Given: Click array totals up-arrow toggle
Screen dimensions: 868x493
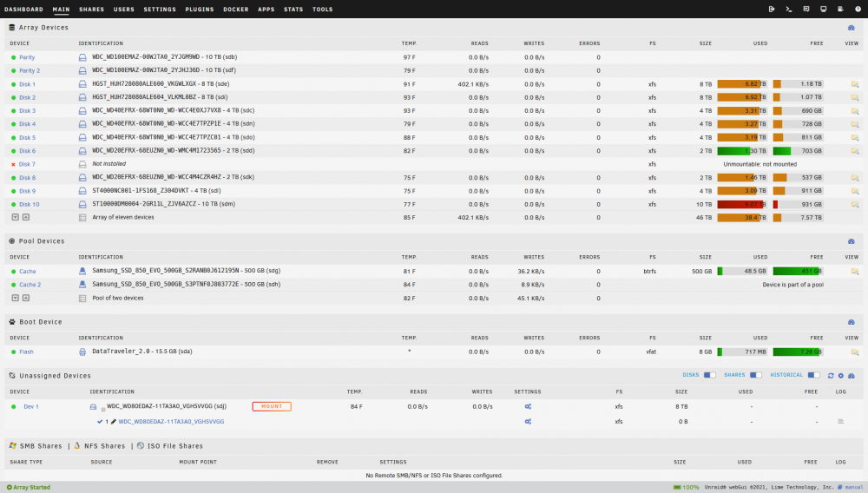Looking at the screenshot, I should coord(25,218).
